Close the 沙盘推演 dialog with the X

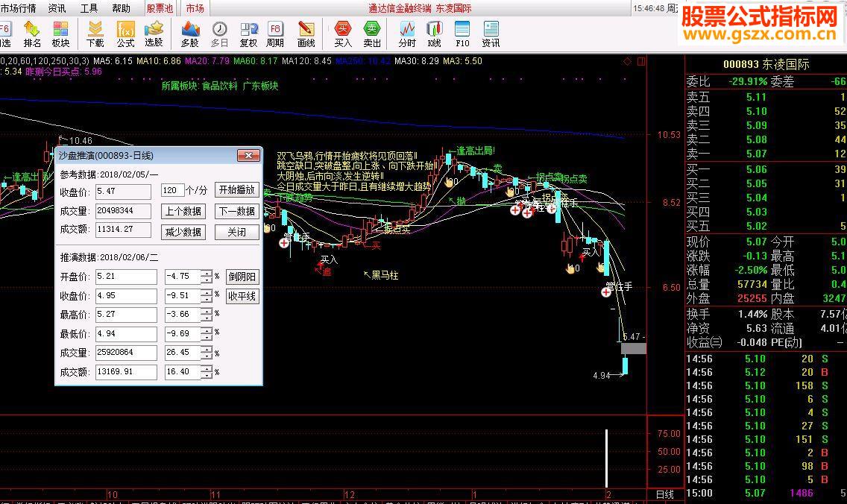point(248,156)
